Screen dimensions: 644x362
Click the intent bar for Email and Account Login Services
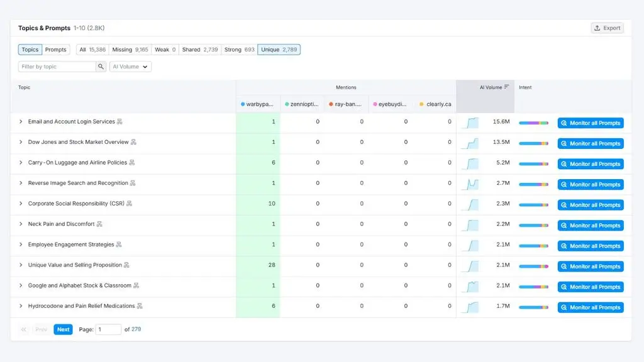(533, 123)
